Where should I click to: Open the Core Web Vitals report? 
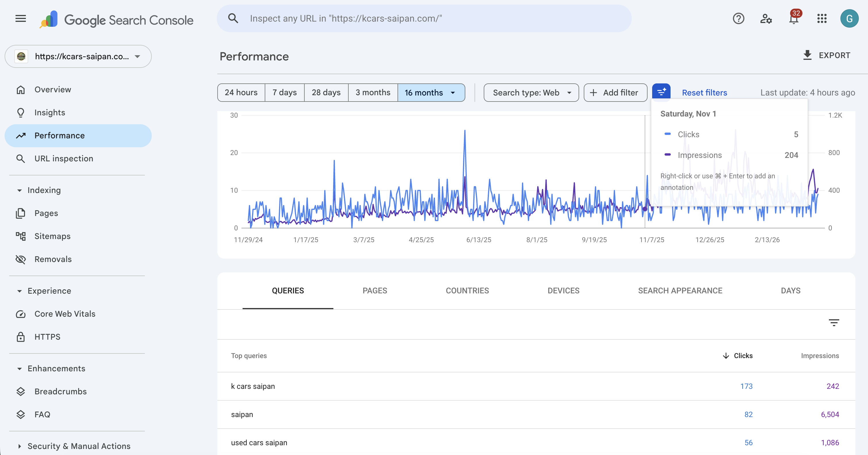click(x=65, y=314)
